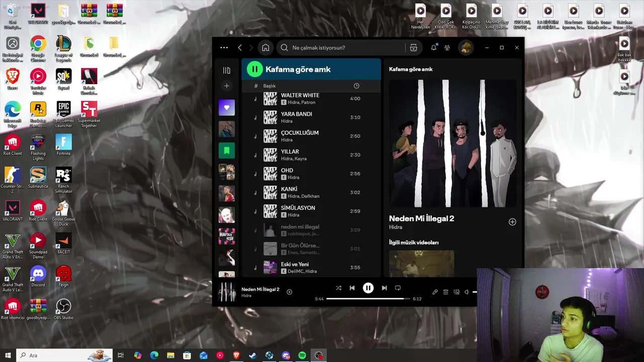Open Defkhan artist link under KANKİ
Viewport: 644px width, 362px height.
[310, 197]
